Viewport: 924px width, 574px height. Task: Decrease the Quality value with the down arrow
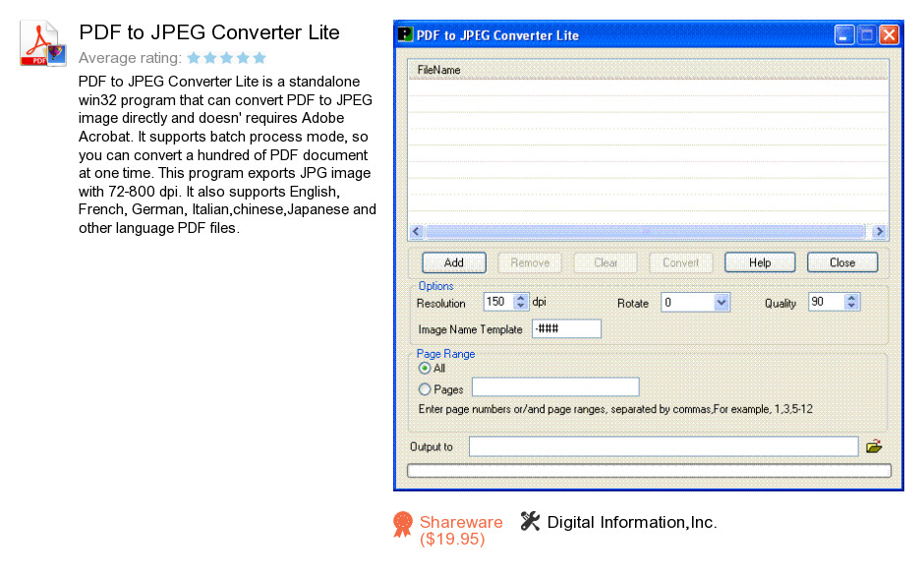pyautogui.click(x=851, y=306)
